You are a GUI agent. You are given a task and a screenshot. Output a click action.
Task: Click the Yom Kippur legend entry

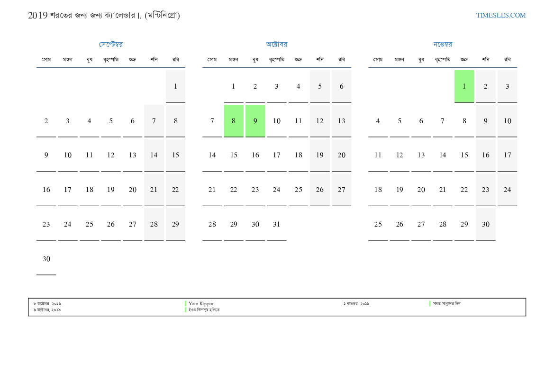click(201, 303)
